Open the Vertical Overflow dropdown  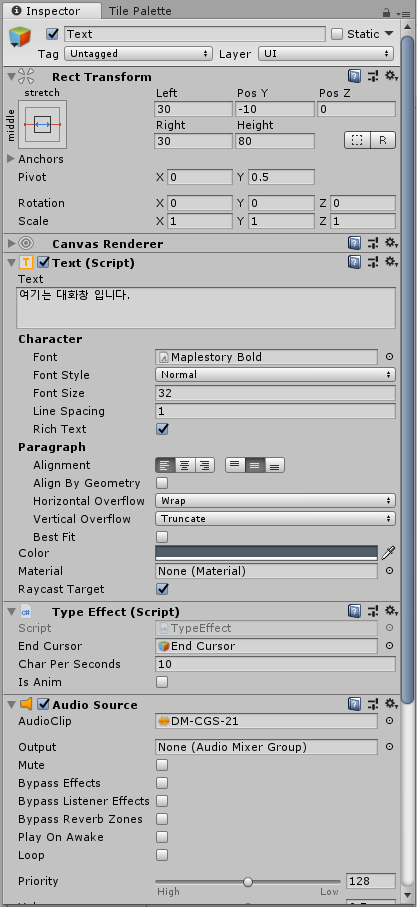(275, 519)
